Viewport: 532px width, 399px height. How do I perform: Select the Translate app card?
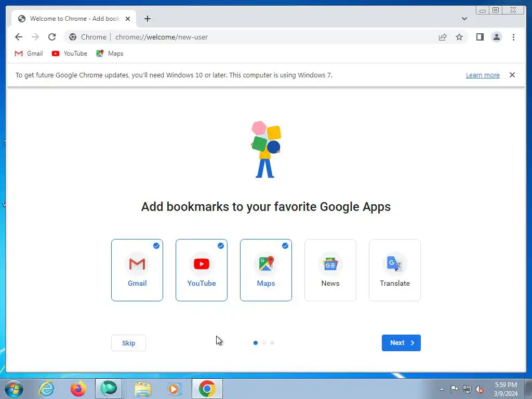(395, 270)
